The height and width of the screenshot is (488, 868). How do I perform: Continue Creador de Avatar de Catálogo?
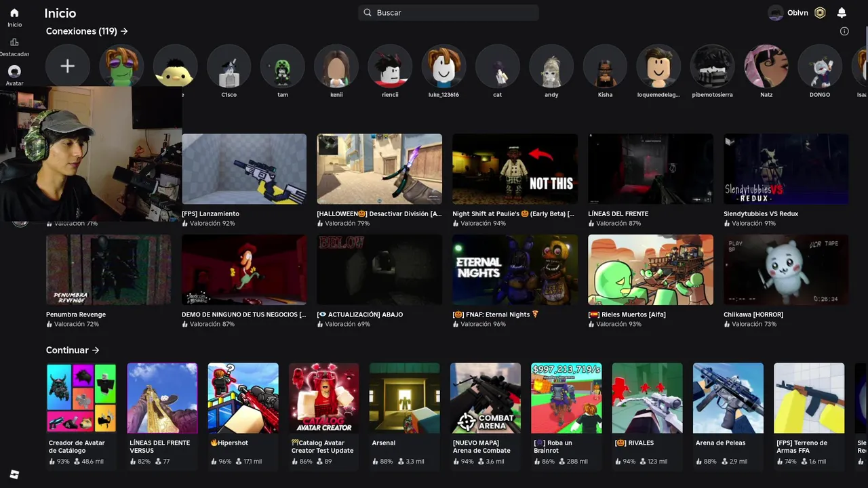(x=81, y=417)
